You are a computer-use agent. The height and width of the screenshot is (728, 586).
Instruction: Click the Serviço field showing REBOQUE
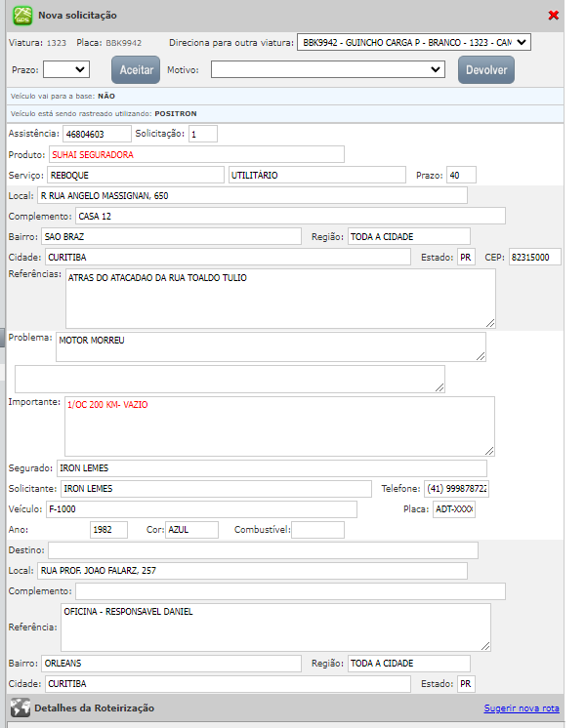coord(135,175)
